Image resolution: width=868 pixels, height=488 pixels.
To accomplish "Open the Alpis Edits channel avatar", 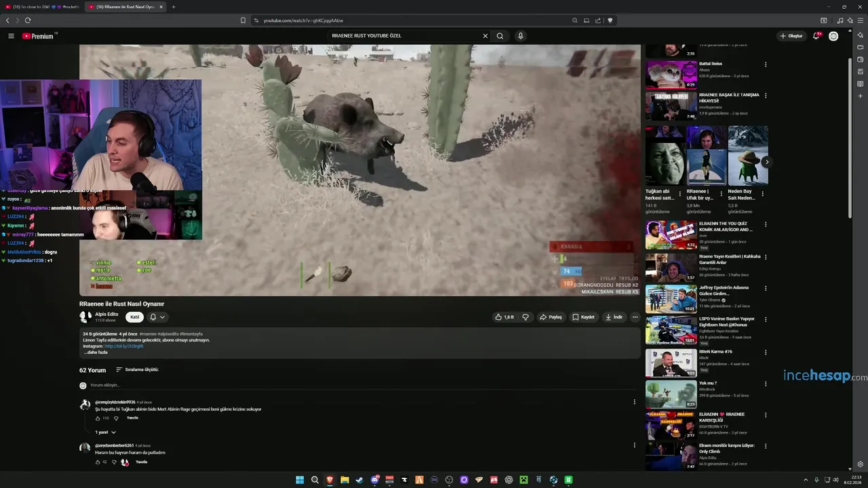I will 85,317.
